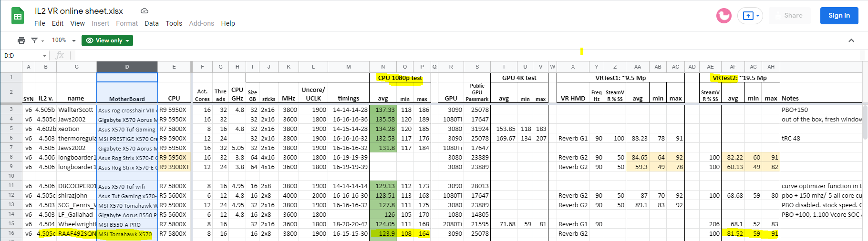The image size is (868, 241).
Task: Click the MotherBoard column header cell
Action: [x=127, y=92]
